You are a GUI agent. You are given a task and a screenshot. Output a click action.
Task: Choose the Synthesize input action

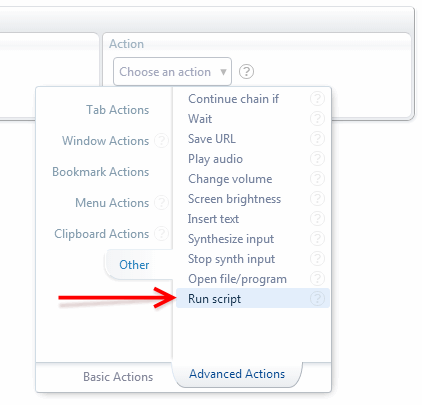(x=253, y=239)
